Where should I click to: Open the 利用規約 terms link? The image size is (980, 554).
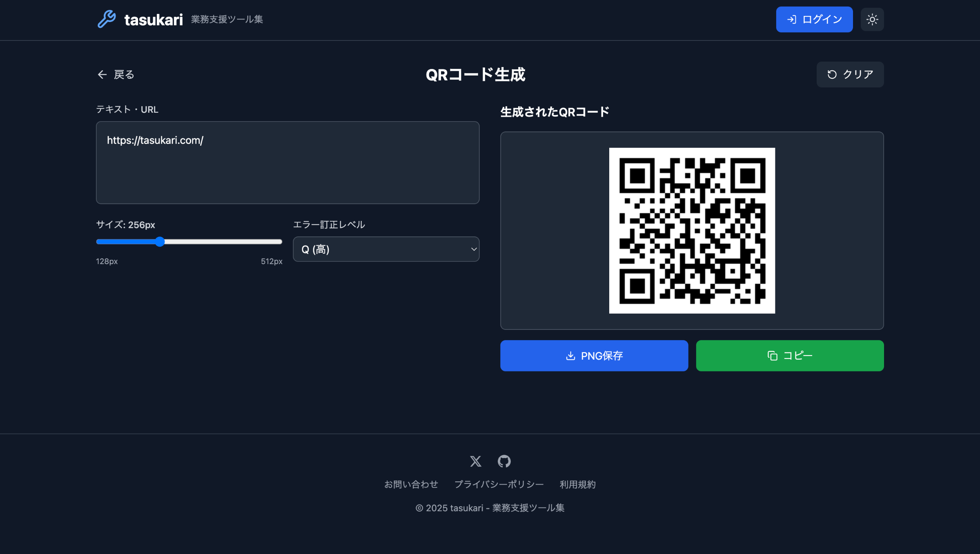[x=578, y=485]
